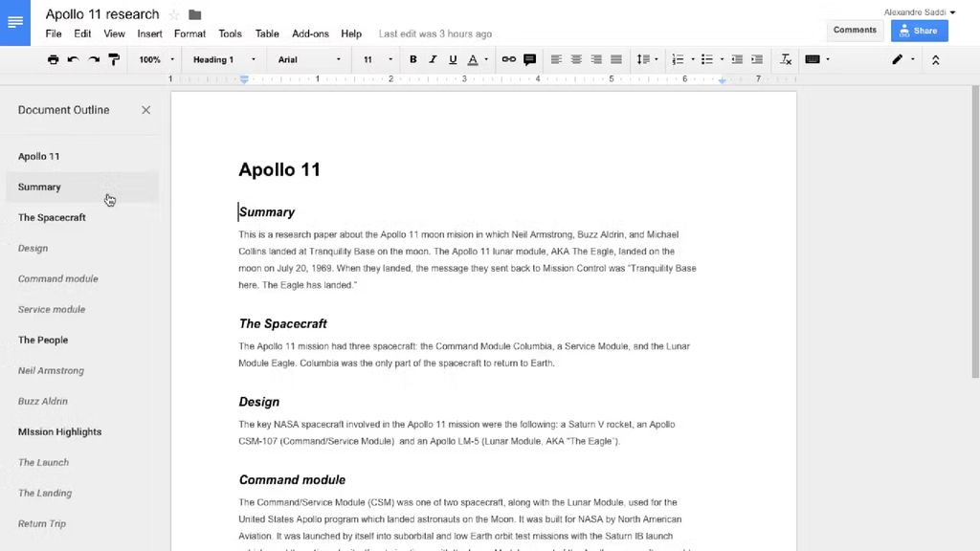Open the zoom level dropdown
Viewport: 980px width, 551px height.
pos(155,59)
